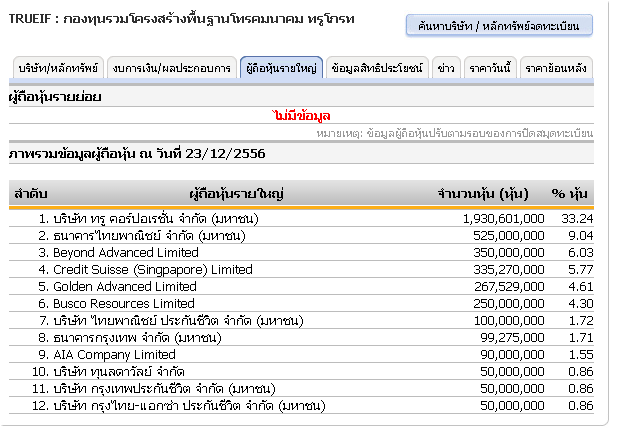Screen dimensions: 618x434
Task: Switch to งบการเงิน/ผลประกอบการ tab
Action: (171, 68)
